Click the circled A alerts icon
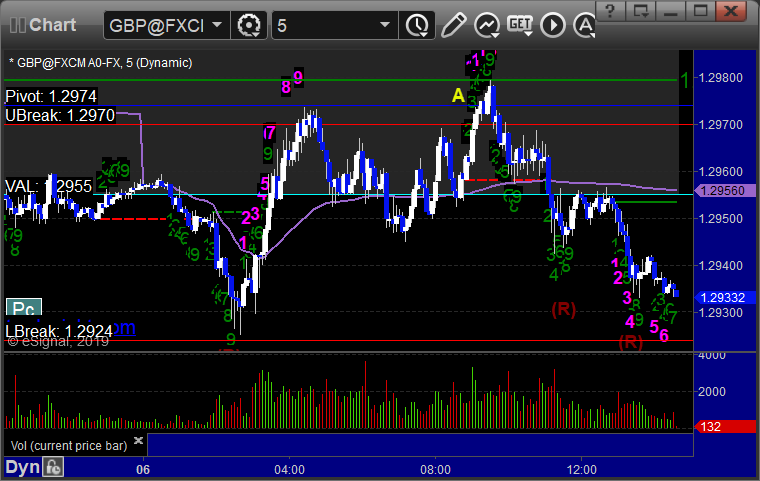The height and width of the screenshot is (481, 760). (x=584, y=25)
